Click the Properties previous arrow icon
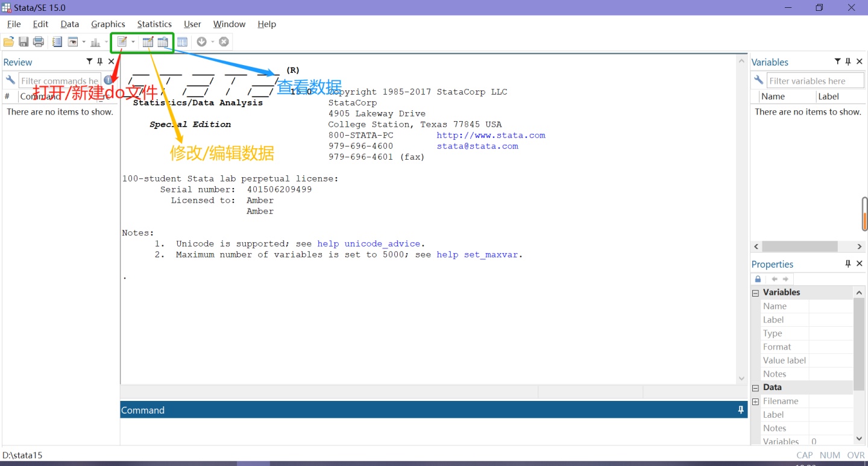Viewport: 868px width, 466px height. tap(775, 279)
